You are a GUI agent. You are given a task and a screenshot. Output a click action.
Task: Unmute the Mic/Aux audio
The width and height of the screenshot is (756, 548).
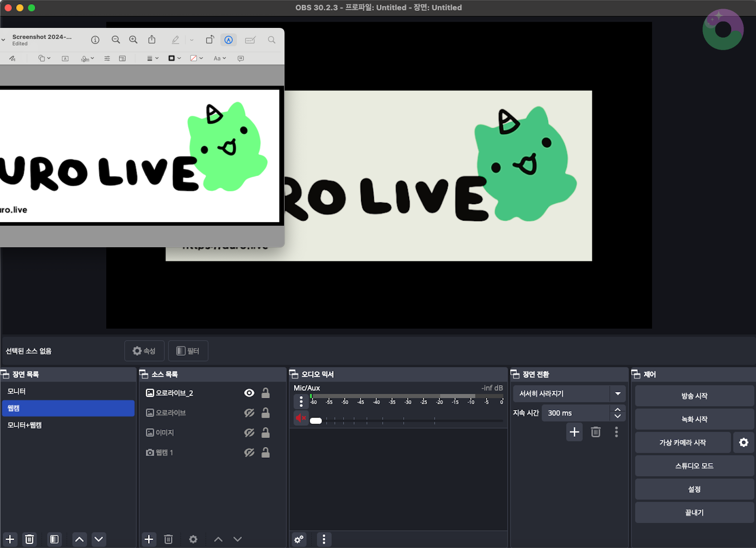[301, 418]
